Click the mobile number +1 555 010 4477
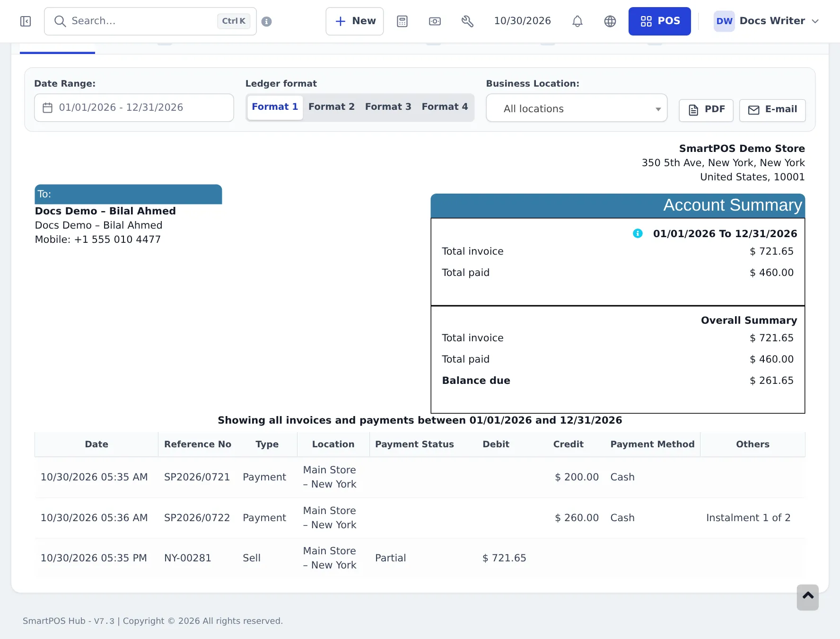Viewport: 840px width, 639px height. tap(117, 240)
